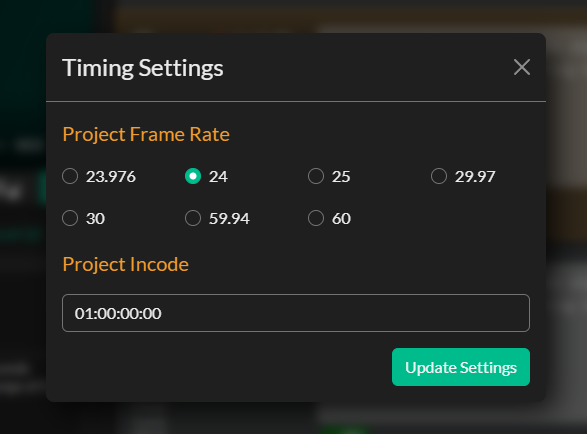Click the Project Incode timecode field
This screenshot has width=587, height=434.
tap(296, 313)
